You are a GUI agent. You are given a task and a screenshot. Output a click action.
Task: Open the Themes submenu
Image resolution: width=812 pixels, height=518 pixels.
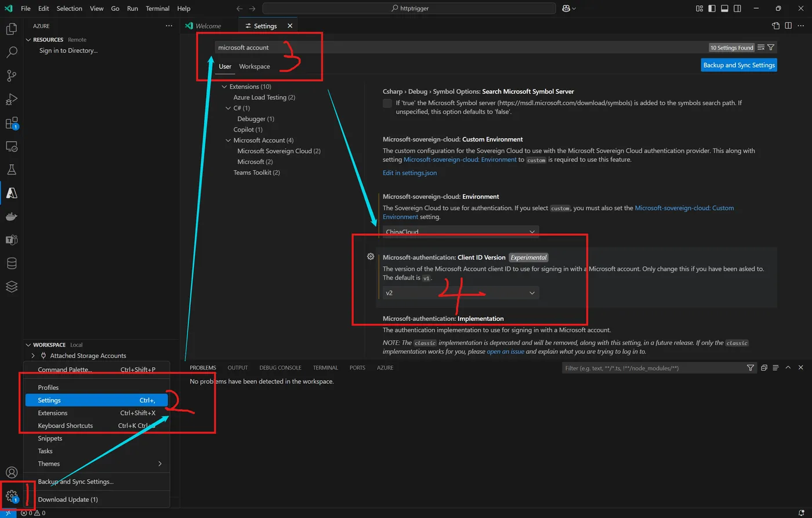[x=97, y=463]
